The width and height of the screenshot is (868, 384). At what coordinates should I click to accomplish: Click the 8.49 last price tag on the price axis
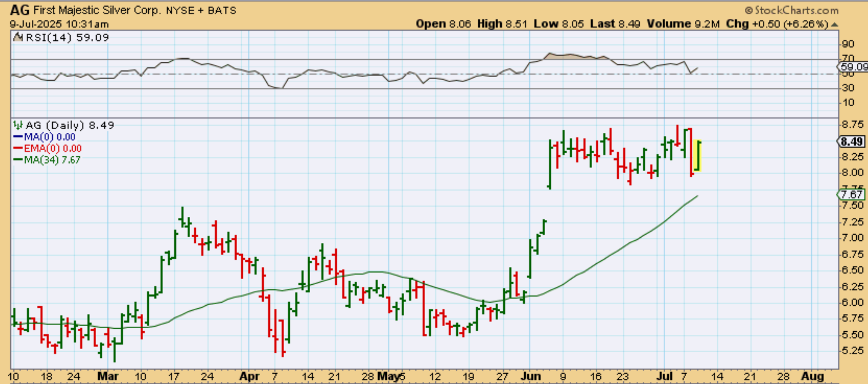click(x=851, y=141)
